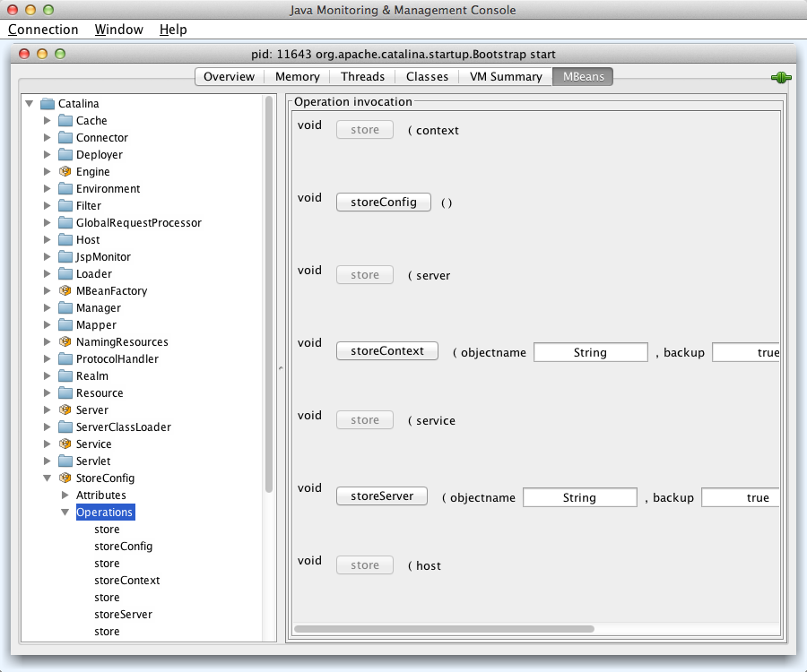Click the Service bean icon
This screenshot has width=807, height=672.
[x=65, y=444]
